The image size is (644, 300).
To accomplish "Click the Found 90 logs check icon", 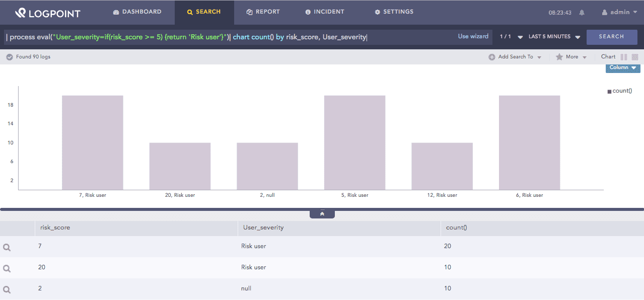I will click(x=9, y=57).
